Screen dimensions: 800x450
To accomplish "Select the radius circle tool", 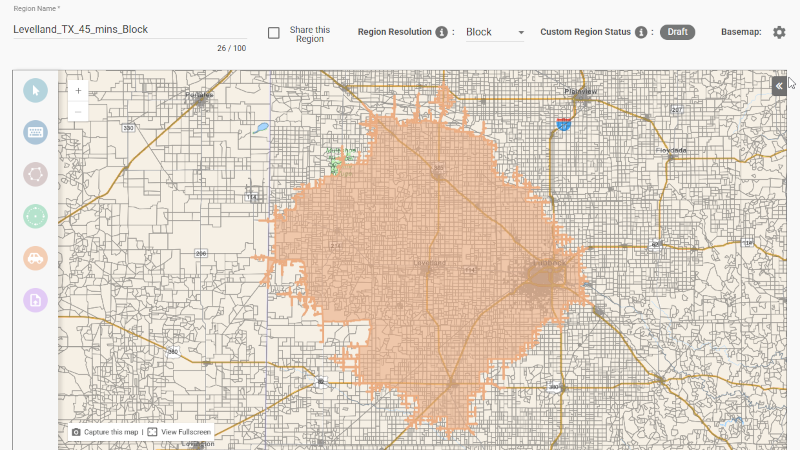I will [36, 215].
